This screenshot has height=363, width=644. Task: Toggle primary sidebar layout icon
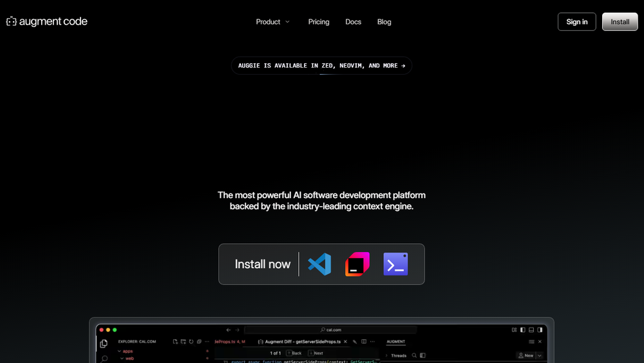[523, 329]
